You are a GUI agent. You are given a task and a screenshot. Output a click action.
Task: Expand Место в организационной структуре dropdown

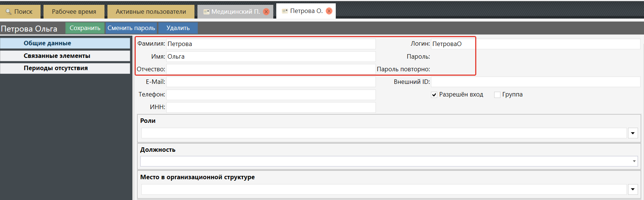(633, 190)
